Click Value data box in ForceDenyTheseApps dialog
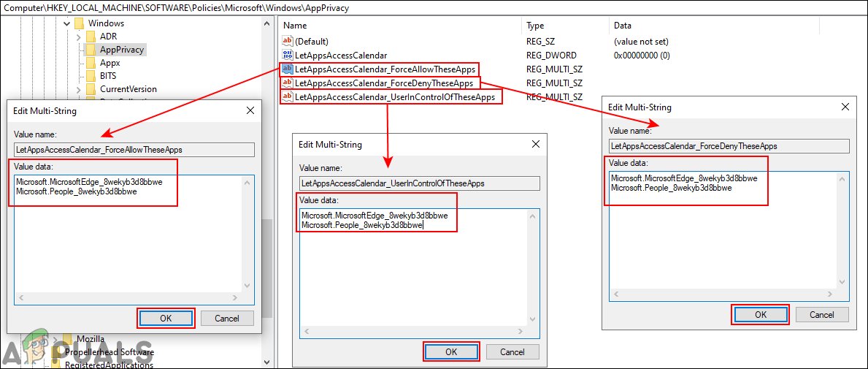Image resolution: width=868 pixels, height=369 pixels. (x=729, y=236)
